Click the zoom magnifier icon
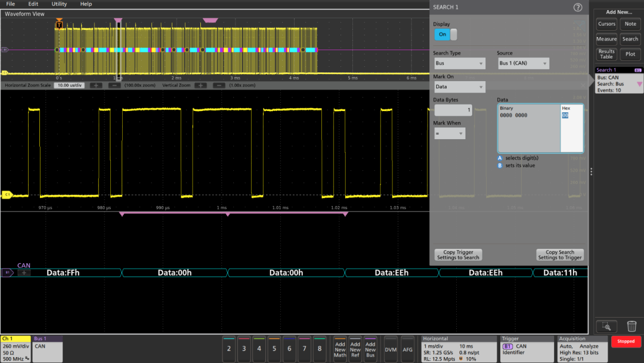644x363 pixels. [606, 326]
